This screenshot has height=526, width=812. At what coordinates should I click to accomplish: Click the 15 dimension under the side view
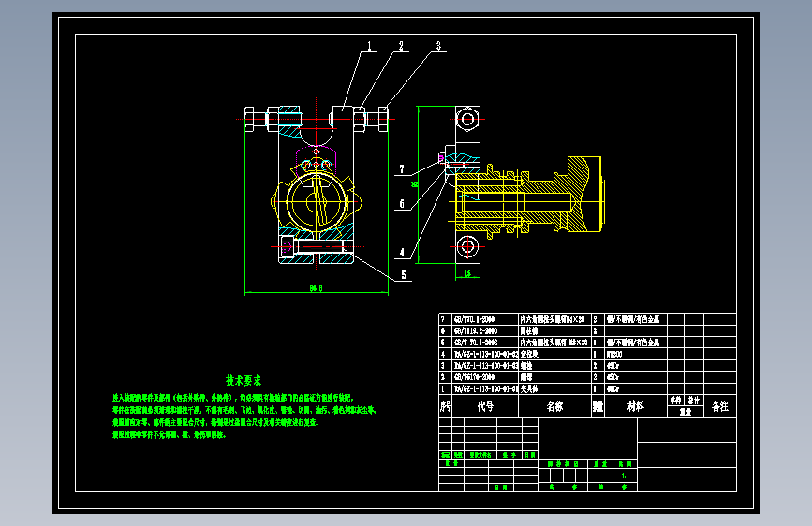pos(467,274)
